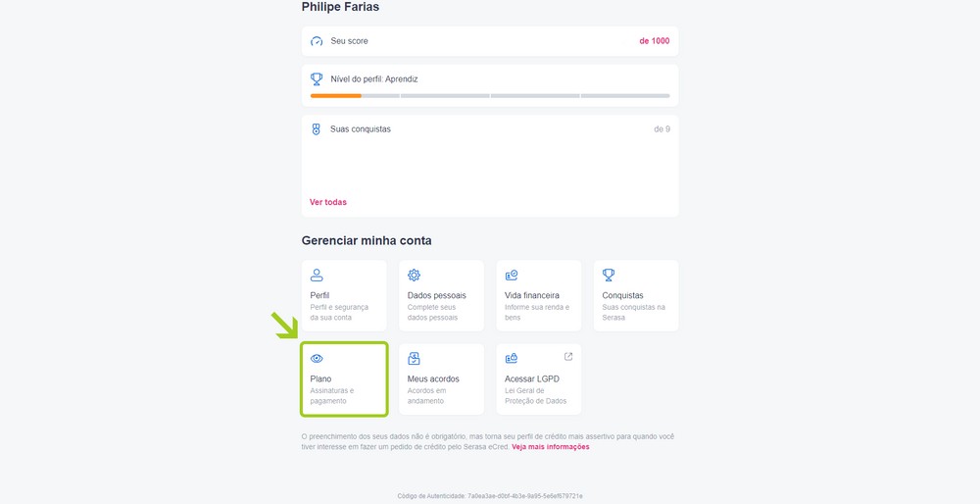This screenshot has height=504, width=980.
Task: Click the gear icon in Dados pessoais card
Action: click(x=414, y=276)
